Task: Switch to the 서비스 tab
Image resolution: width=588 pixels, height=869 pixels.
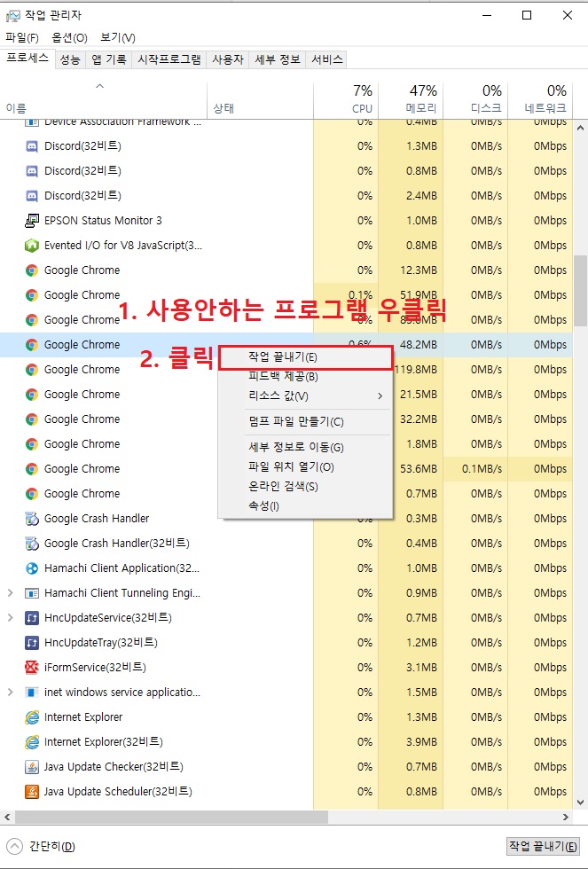Action: tap(326, 59)
